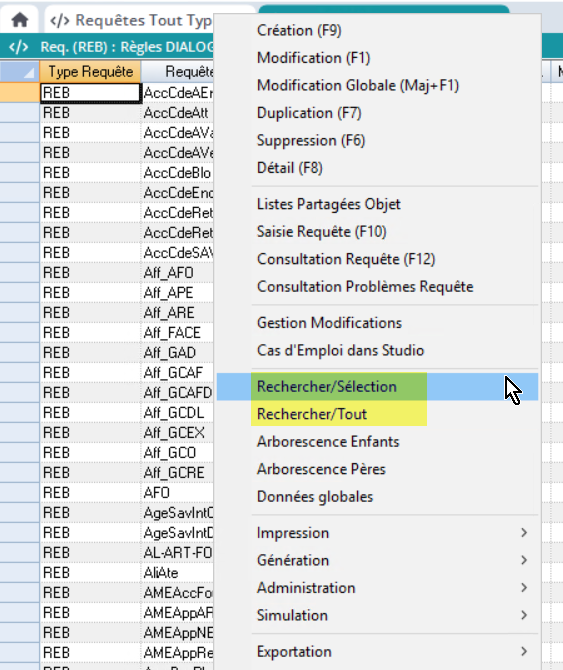
Task: Click the Type Requête column header
Action: 90,71
